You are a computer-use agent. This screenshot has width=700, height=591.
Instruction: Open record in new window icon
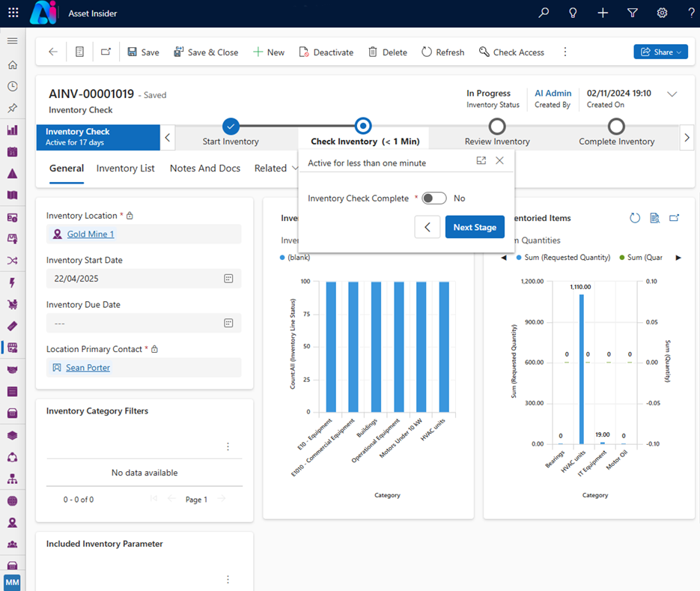click(x=106, y=52)
